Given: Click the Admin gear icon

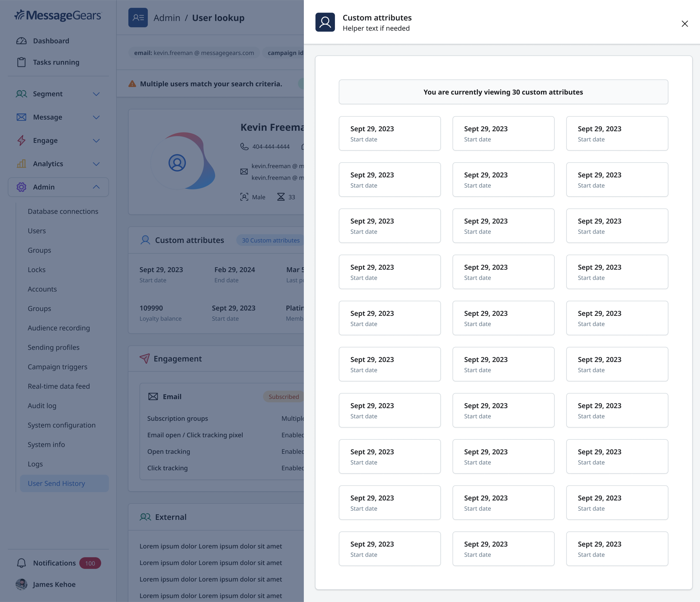Looking at the screenshot, I should tap(21, 187).
